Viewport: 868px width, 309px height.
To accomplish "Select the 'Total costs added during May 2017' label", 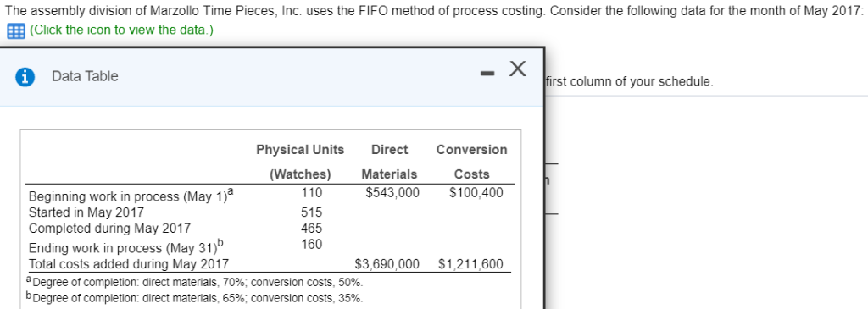I will click(129, 264).
